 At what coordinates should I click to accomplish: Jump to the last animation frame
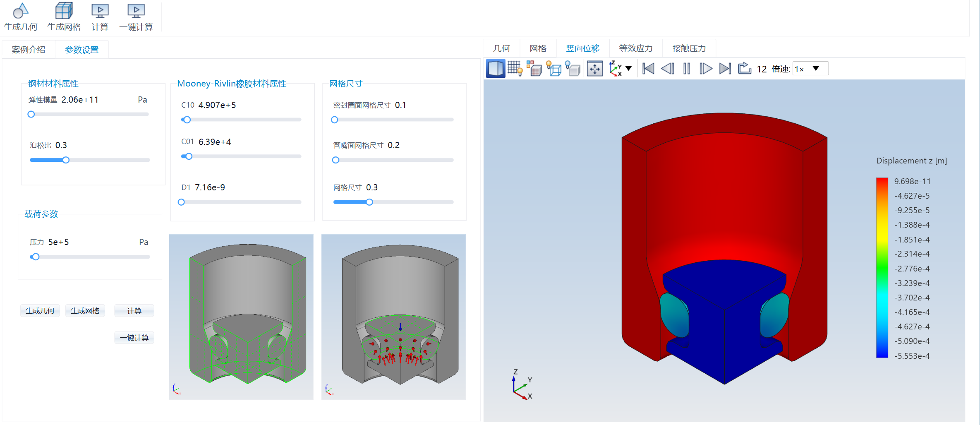tap(725, 69)
